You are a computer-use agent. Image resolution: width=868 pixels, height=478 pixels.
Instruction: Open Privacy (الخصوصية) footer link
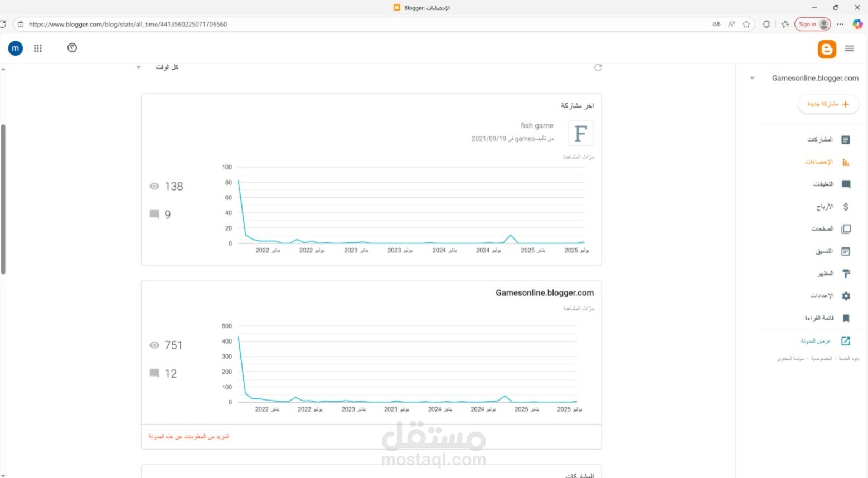tap(821, 359)
